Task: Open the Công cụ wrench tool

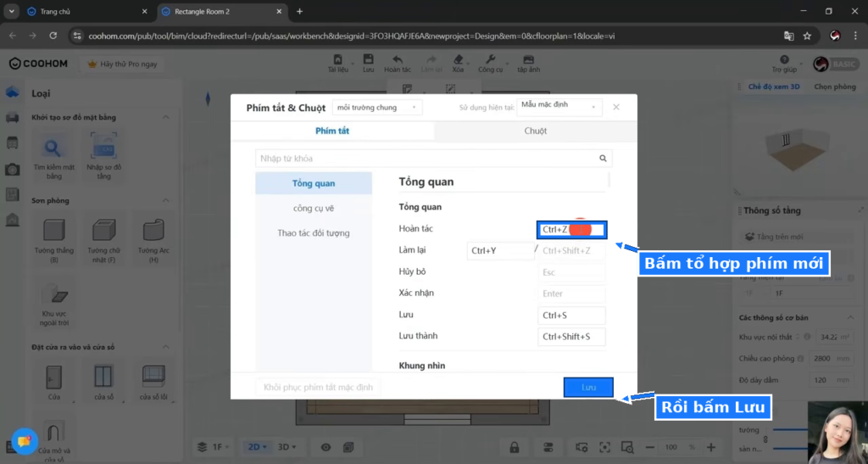Action: click(490, 59)
